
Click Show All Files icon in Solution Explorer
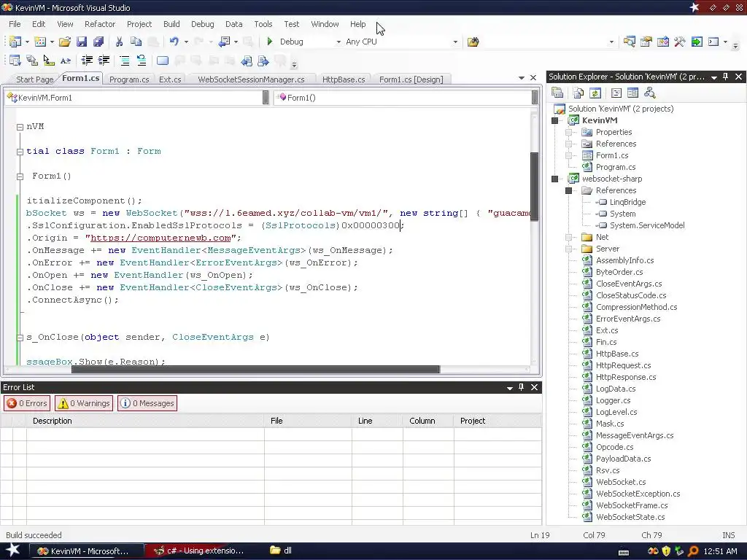point(578,93)
